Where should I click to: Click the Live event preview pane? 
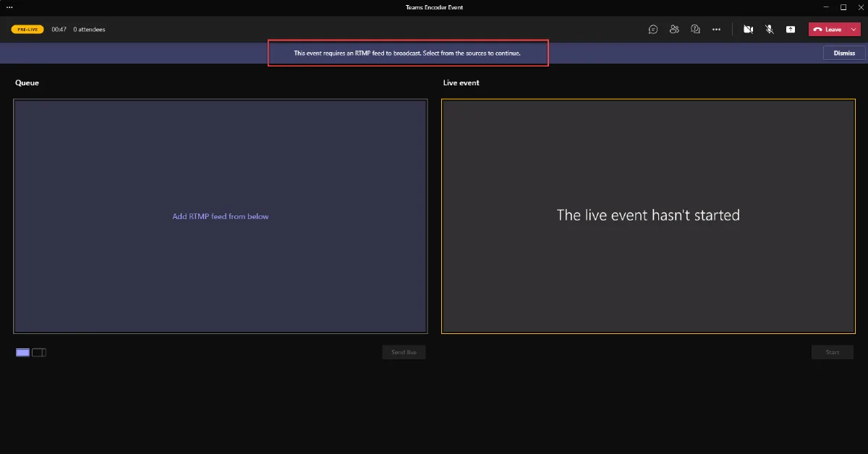[649, 216]
